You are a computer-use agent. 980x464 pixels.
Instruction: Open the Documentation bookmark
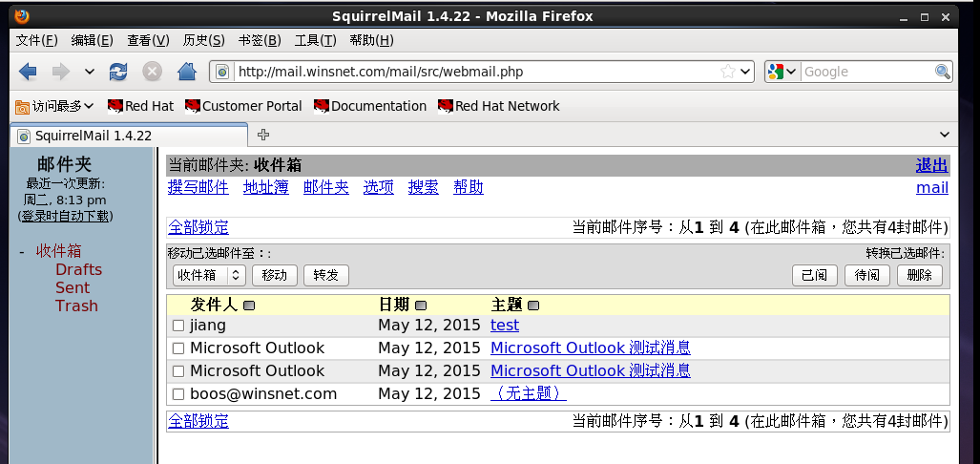(370, 106)
